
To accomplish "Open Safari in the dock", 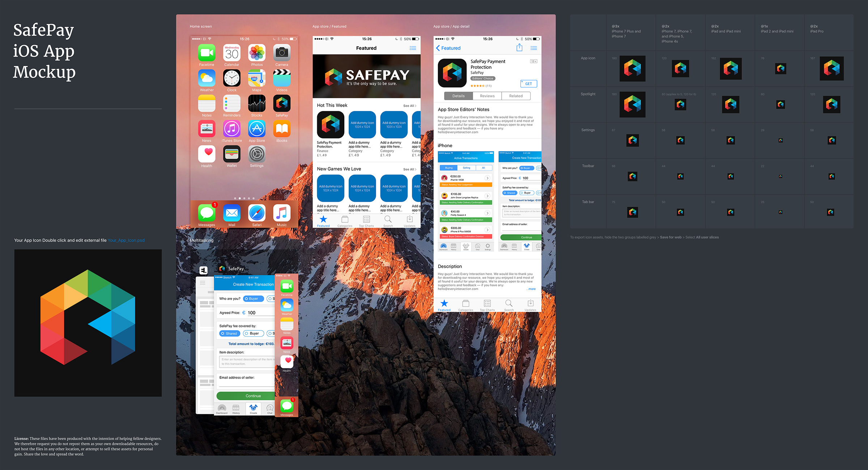I will [257, 213].
